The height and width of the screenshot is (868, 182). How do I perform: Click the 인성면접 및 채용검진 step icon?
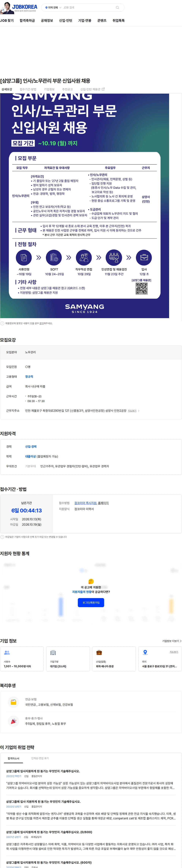point(114,258)
